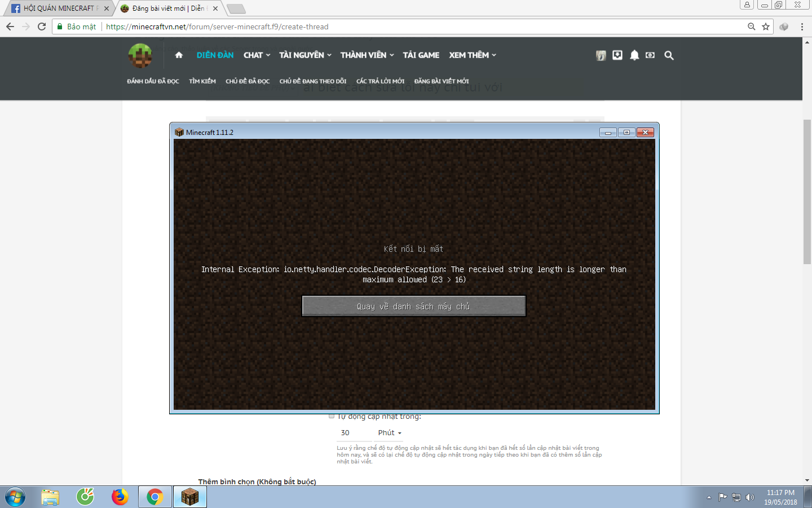The width and height of the screenshot is (812, 508).
Task: Open user avatar profile menu
Action: [x=601, y=55]
